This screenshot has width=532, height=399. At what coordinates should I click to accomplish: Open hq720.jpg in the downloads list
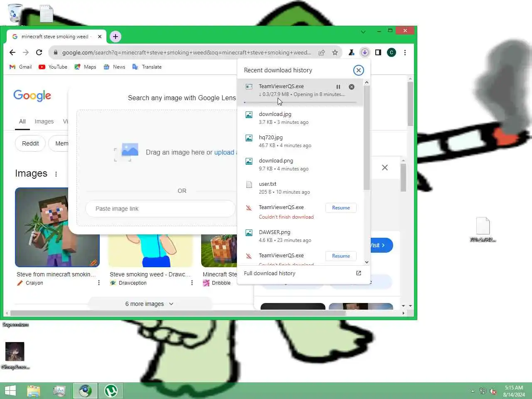300,141
